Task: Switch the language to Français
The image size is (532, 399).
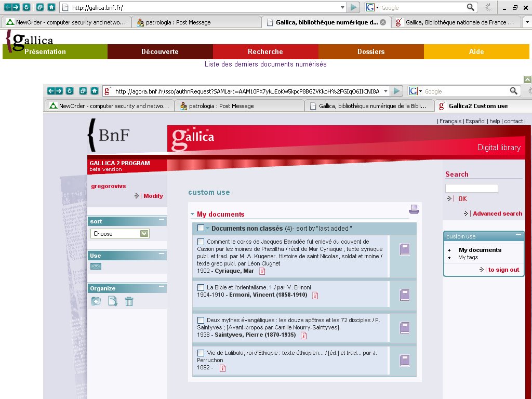Action: pyautogui.click(x=450, y=121)
